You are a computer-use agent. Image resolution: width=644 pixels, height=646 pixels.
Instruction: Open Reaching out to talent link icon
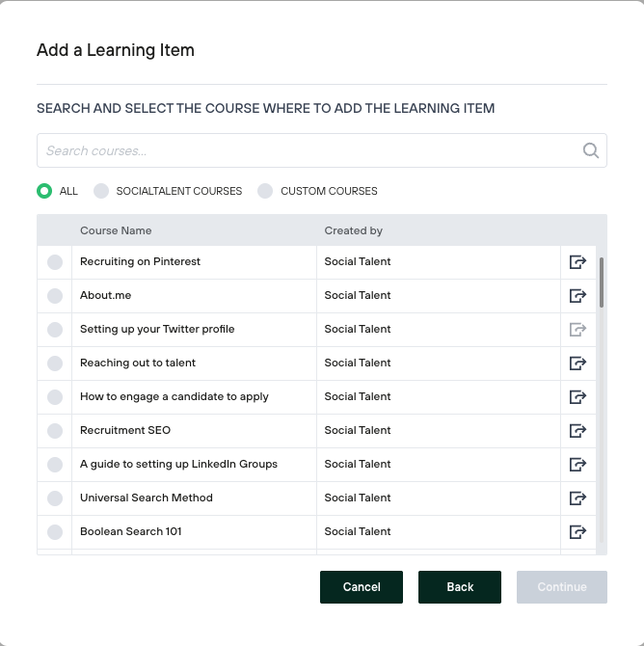577,363
